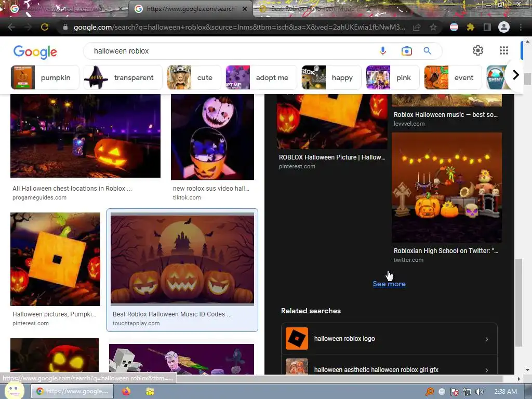Select the happy filter chip
532x399 pixels.
331,77
